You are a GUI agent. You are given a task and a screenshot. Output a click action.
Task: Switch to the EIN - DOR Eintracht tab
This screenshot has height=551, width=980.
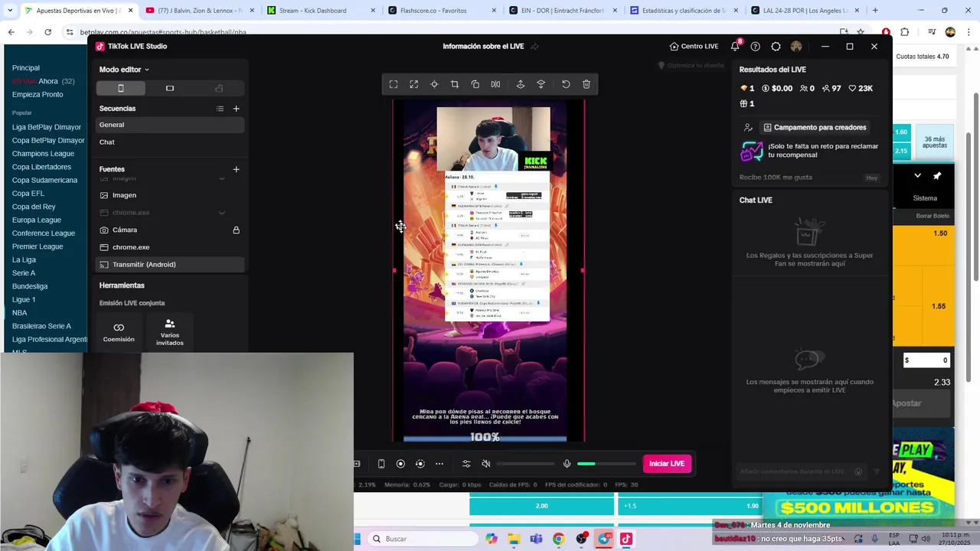coord(562,11)
